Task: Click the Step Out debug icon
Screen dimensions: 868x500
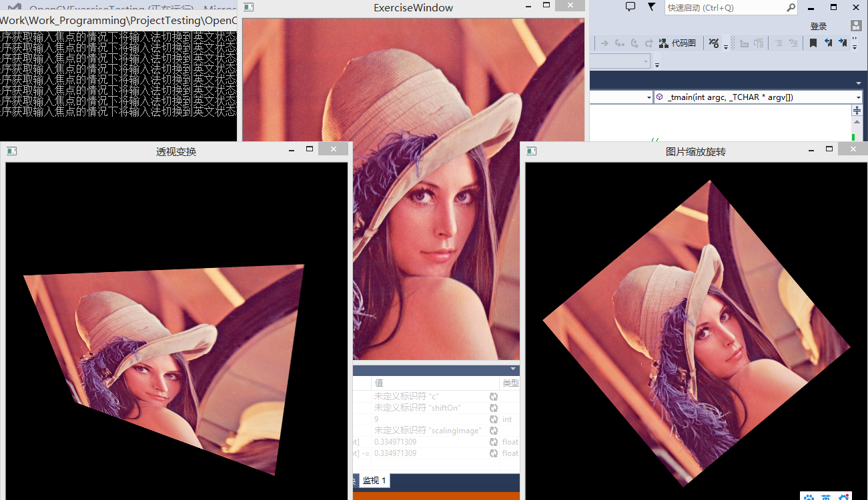Action: 648,43
